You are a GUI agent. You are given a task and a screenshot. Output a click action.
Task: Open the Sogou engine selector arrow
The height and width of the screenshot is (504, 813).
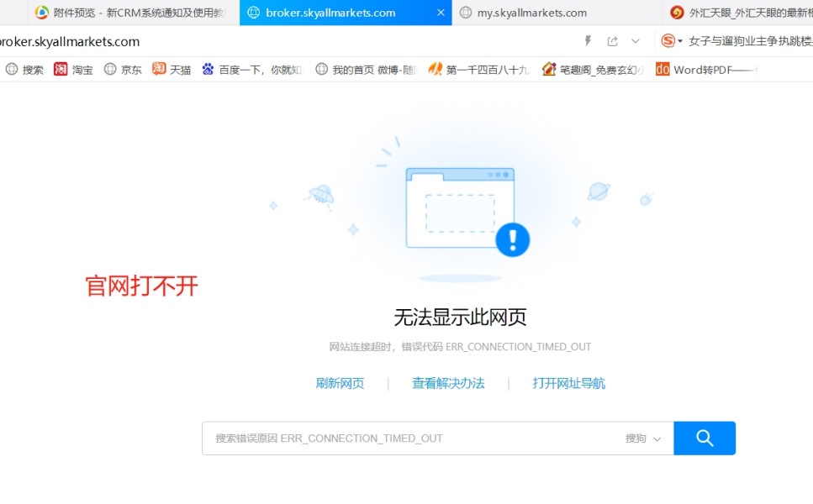680,41
